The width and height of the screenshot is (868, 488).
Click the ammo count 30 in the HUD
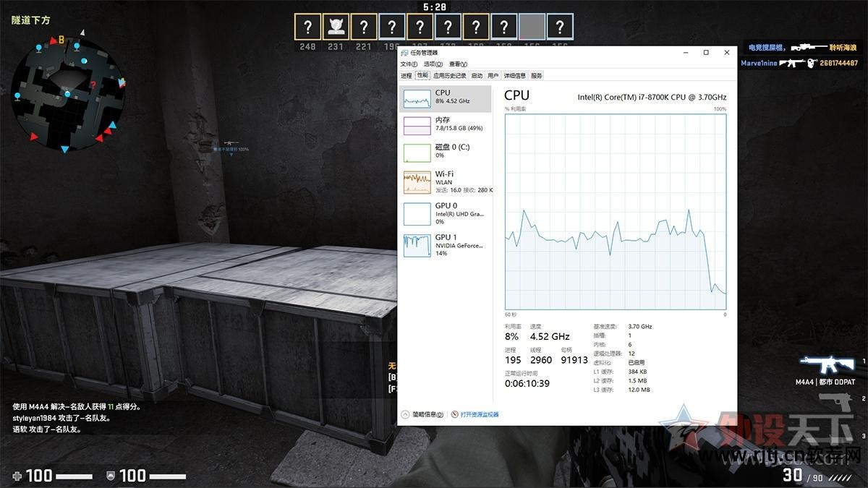pos(793,475)
